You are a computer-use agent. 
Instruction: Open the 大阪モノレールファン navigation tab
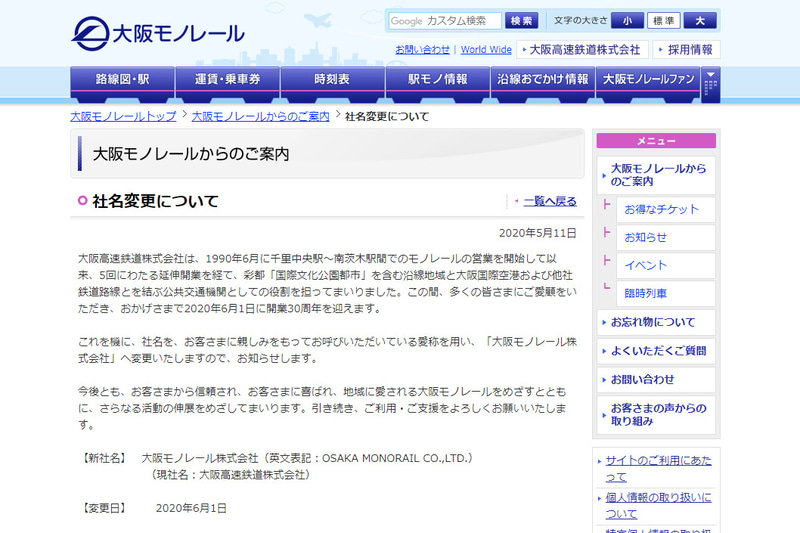(x=648, y=84)
